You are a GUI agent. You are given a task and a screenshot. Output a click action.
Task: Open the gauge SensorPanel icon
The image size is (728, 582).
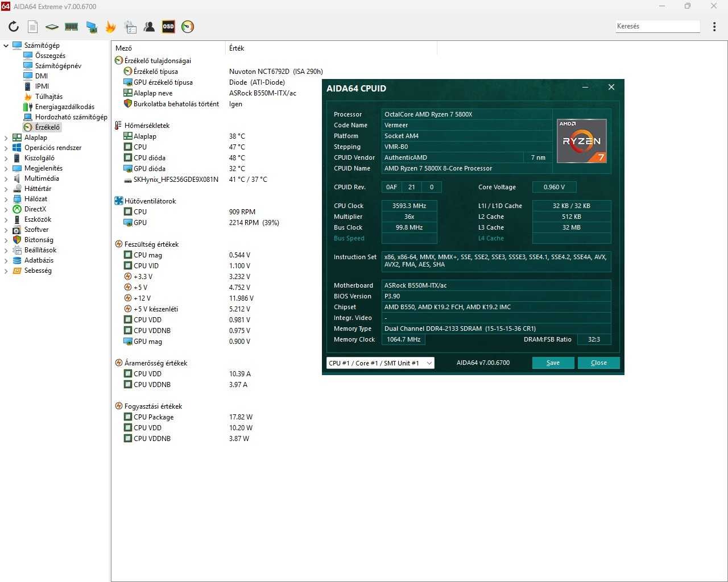click(x=188, y=26)
